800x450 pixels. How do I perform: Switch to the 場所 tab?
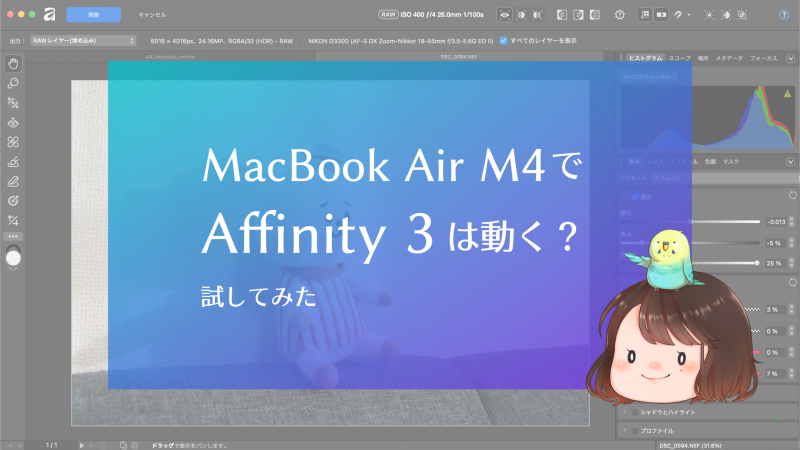(x=703, y=58)
